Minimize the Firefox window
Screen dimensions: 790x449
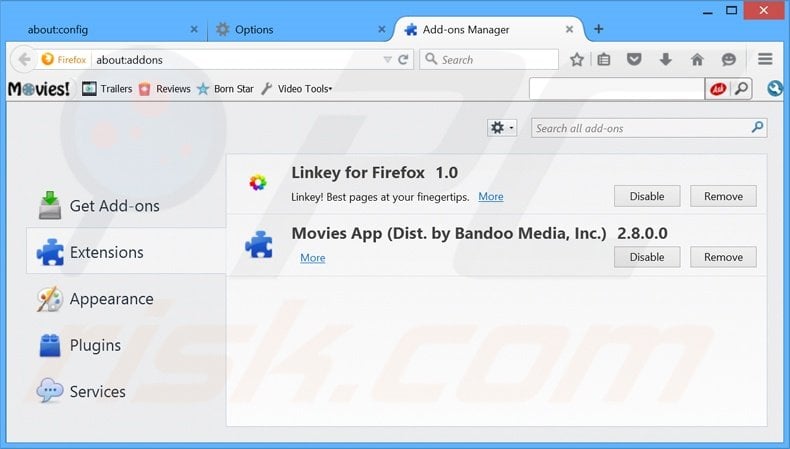click(707, 11)
